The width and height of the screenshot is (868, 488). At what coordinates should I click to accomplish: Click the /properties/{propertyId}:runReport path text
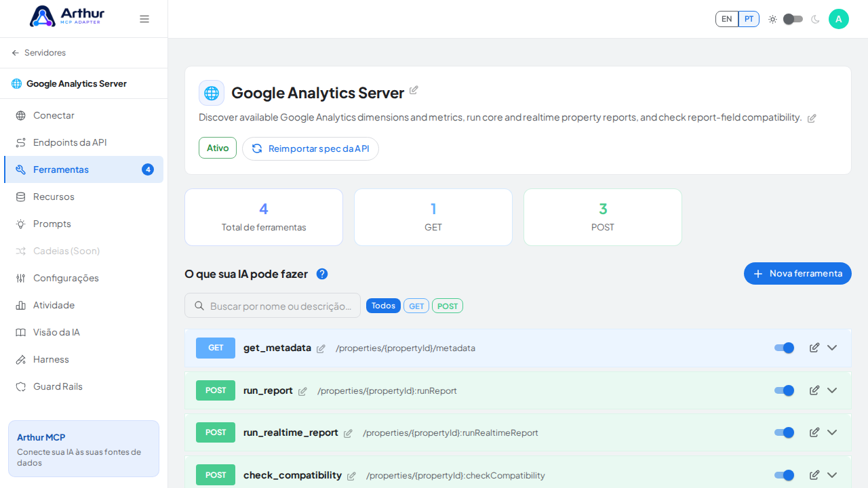387,391
